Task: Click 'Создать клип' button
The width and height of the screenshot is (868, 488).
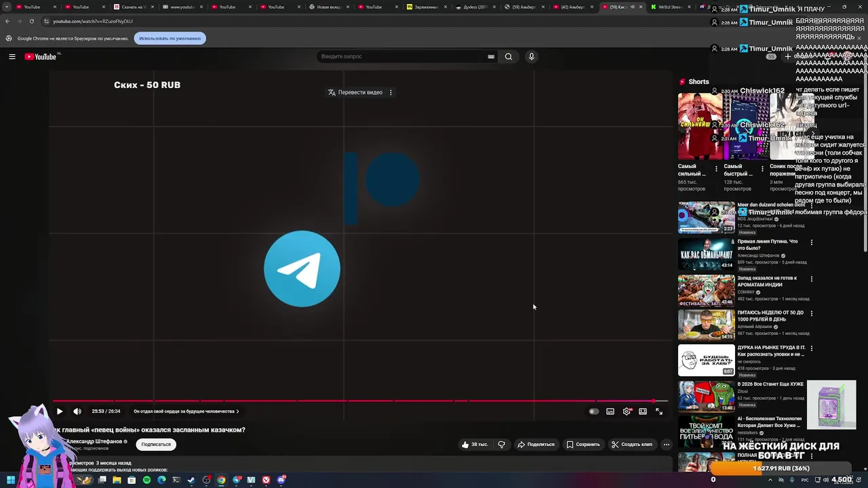Action: pos(632,445)
